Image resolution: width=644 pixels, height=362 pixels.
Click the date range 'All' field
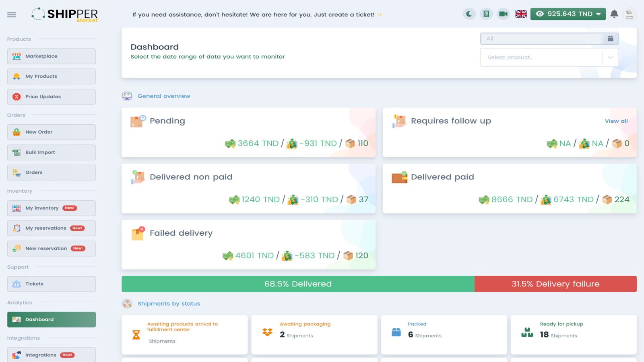click(541, 39)
